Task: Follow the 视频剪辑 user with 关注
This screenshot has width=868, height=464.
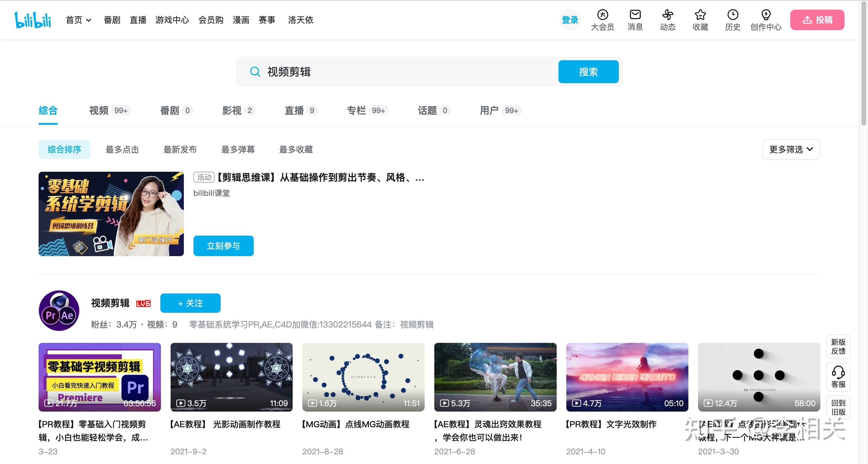Action: (190, 303)
